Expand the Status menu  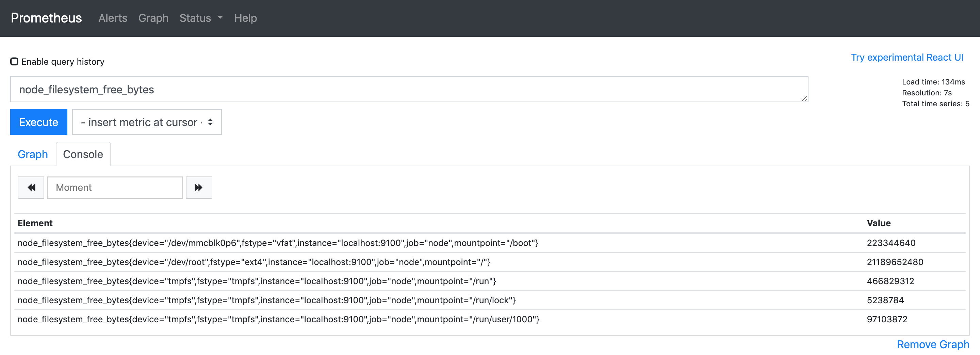[x=201, y=18]
